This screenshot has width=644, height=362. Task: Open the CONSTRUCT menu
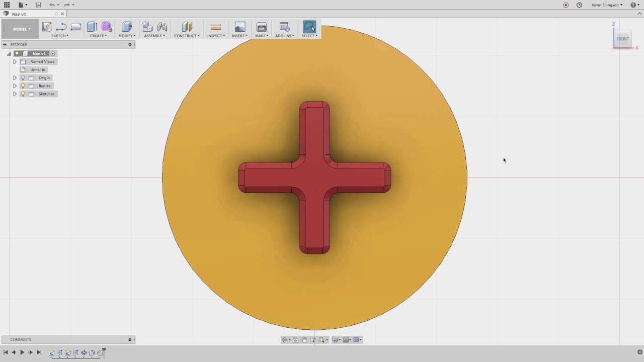(x=187, y=36)
